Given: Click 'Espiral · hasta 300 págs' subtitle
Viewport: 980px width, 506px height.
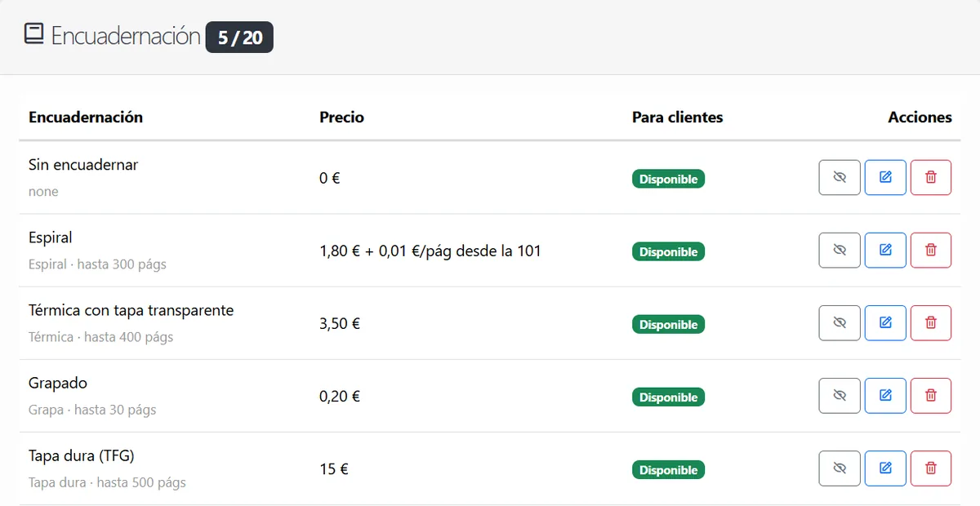Looking at the screenshot, I should click(x=97, y=264).
